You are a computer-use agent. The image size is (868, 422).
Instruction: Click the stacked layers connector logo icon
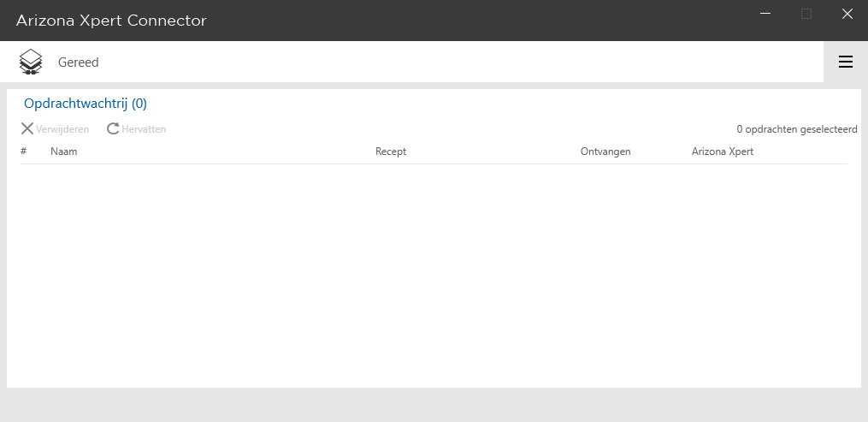click(31, 62)
